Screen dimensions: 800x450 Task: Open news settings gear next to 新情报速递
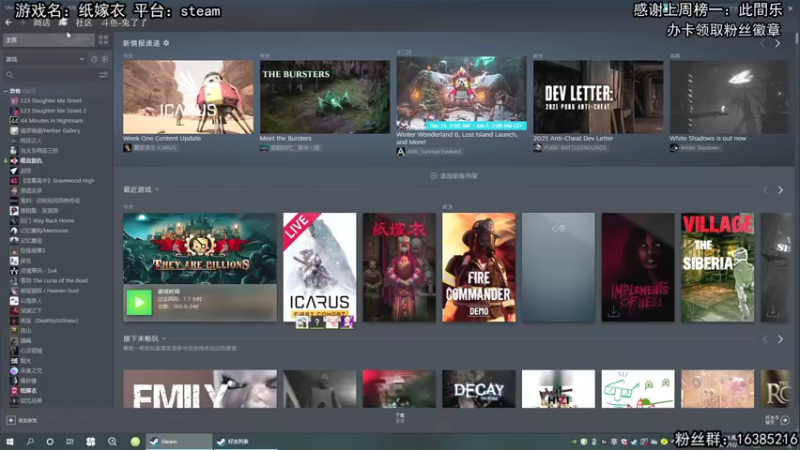click(x=166, y=43)
